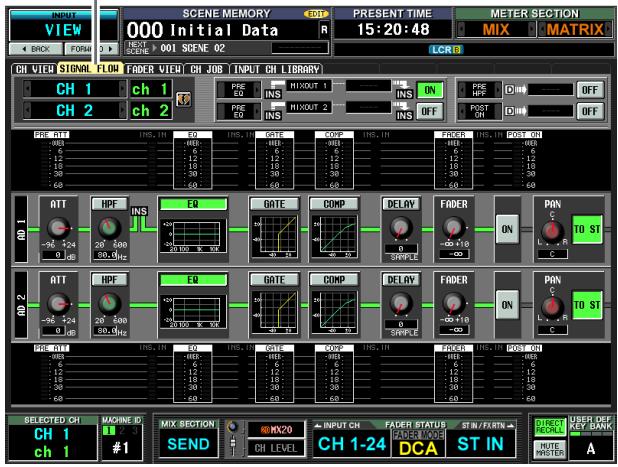Viewport: 618px width, 467px height.
Task: Adjust the AD 1 FADER knob
Action: [454, 229]
